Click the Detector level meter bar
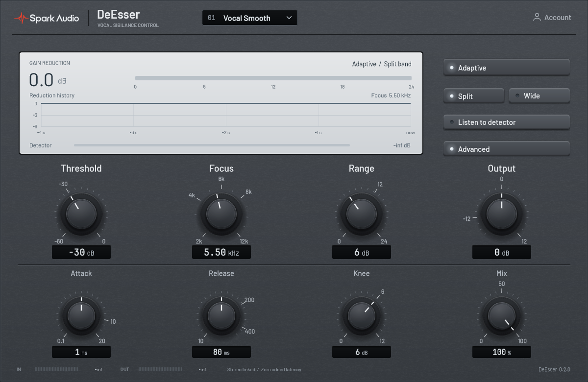Screen dimensions: 588x382 (x=212, y=145)
